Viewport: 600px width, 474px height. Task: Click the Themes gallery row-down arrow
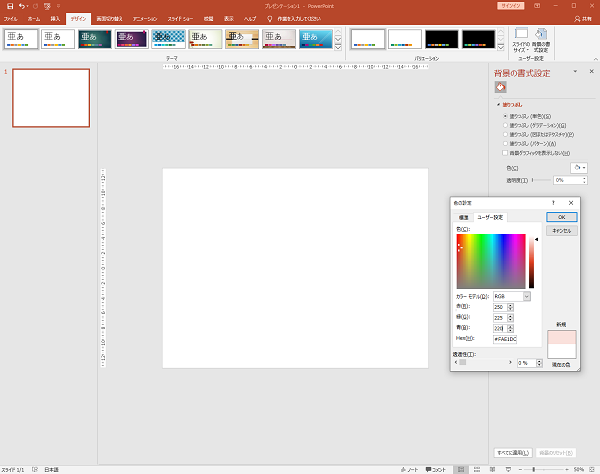pos(338,39)
